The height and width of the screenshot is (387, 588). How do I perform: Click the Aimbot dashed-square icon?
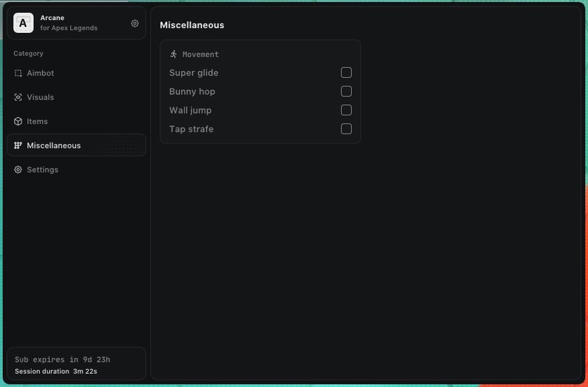tap(18, 73)
